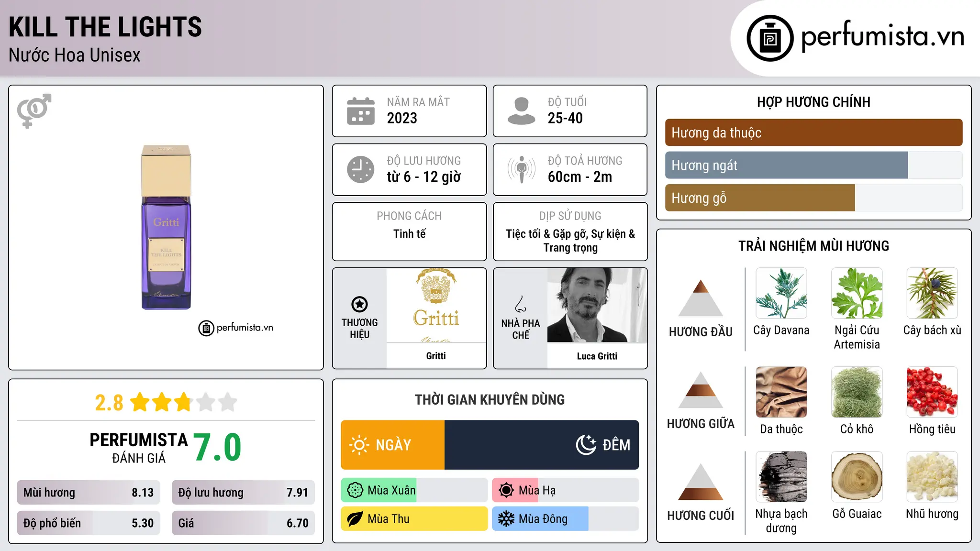Click the Tinh tế style value
The image size is (980, 551).
[409, 234]
